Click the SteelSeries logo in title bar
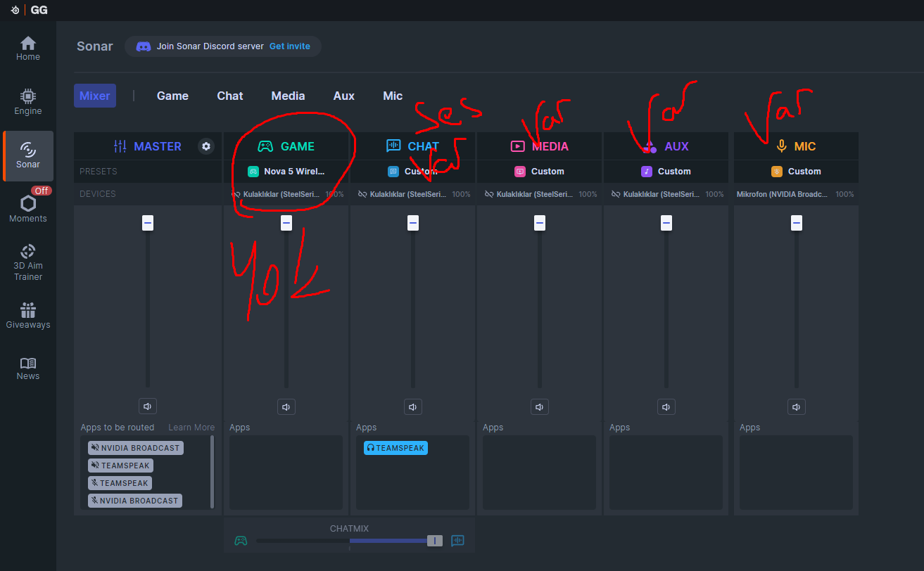 (x=15, y=10)
